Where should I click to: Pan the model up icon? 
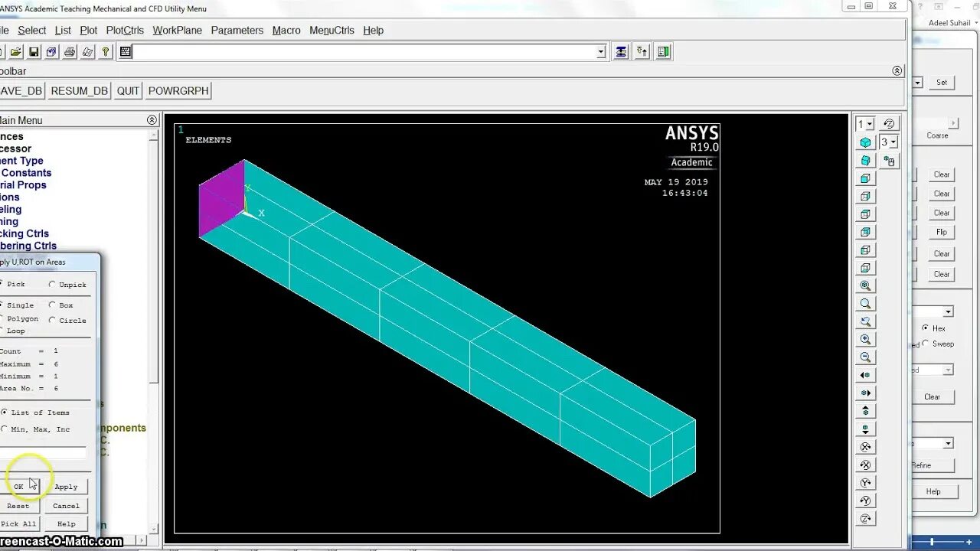[x=865, y=411]
